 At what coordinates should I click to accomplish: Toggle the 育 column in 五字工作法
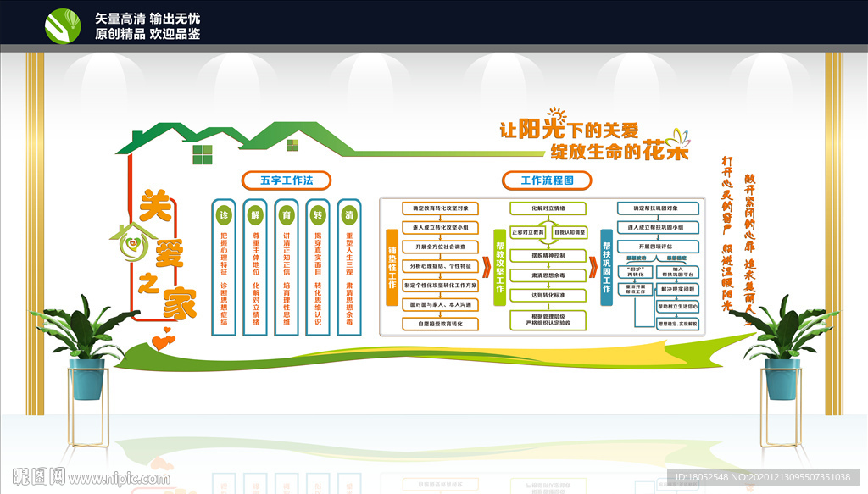click(286, 214)
